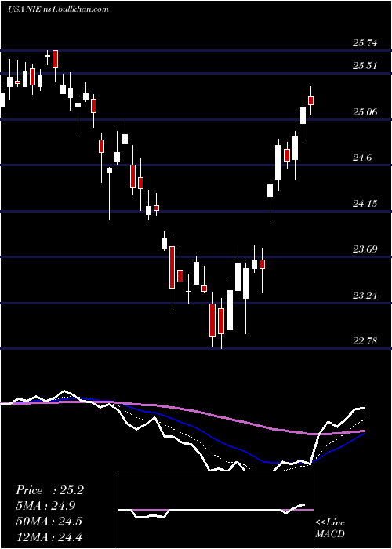Click the 5MA : 24.9 value
The width and height of the screenshot is (392, 549).
coord(45,506)
